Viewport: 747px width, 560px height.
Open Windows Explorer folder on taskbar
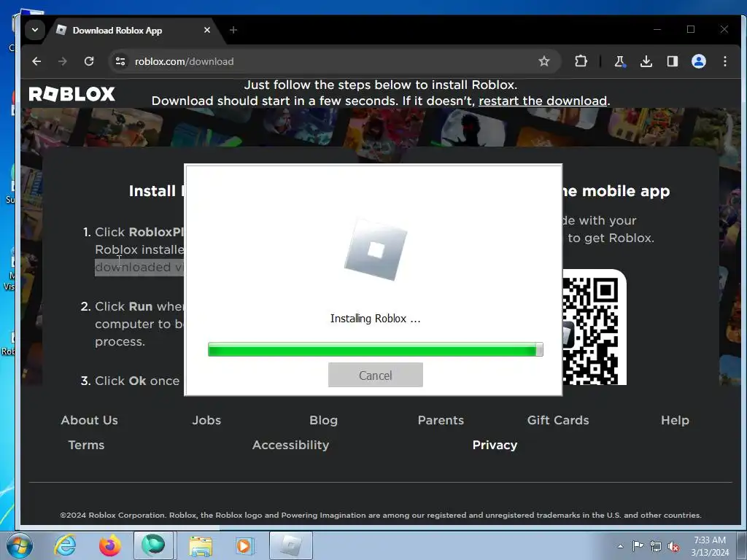click(x=201, y=545)
